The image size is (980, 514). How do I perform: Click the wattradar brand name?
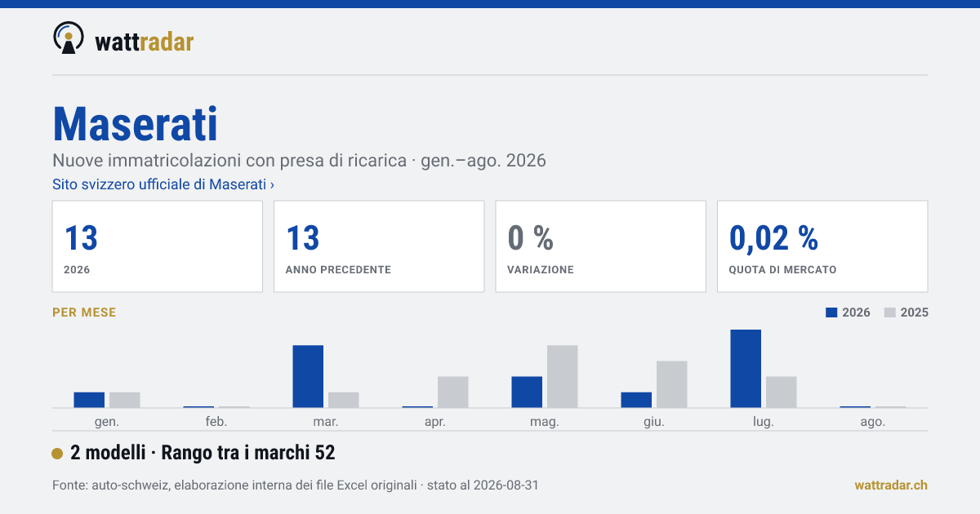pos(145,42)
